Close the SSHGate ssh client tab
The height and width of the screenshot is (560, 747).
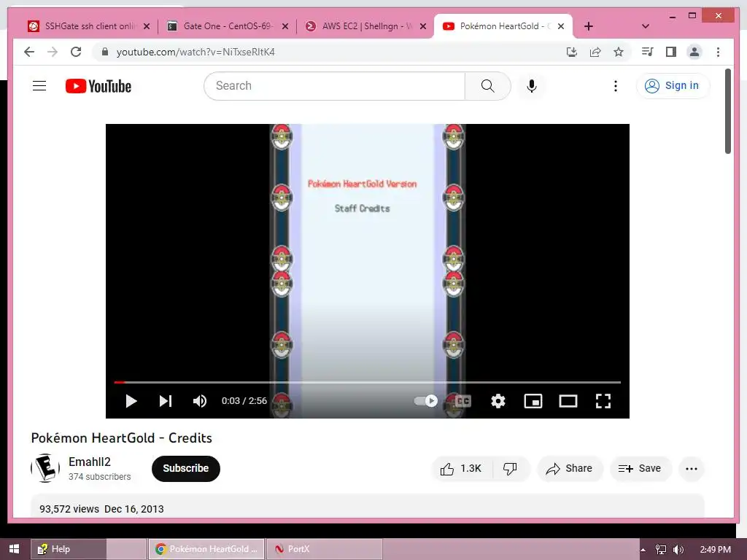[x=147, y=26]
